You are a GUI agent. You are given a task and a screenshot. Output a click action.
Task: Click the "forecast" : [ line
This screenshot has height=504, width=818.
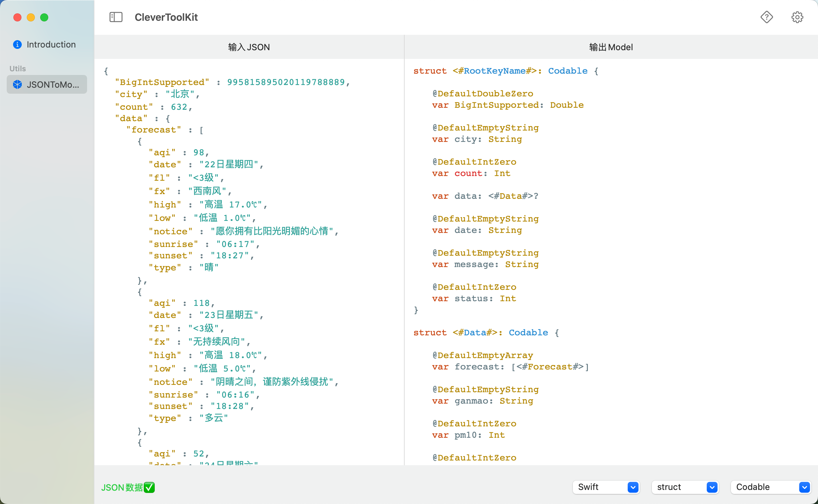[165, 130]
